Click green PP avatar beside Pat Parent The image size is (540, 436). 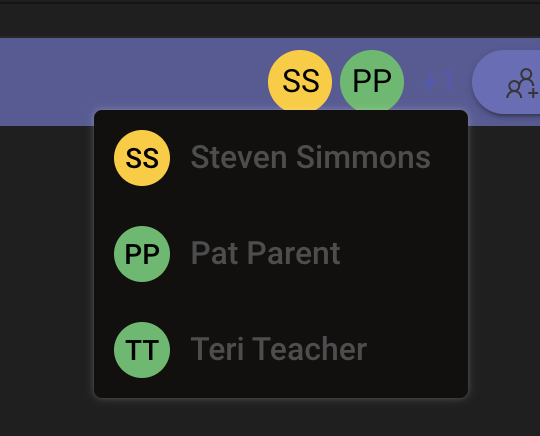tap(142, 254)
